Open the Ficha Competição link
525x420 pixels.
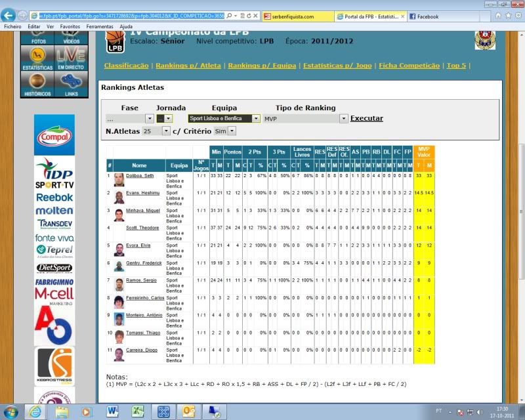tap(409, 66)
